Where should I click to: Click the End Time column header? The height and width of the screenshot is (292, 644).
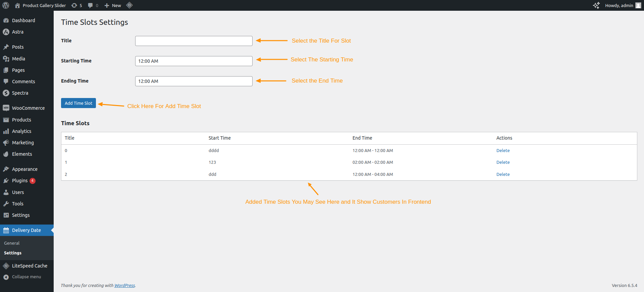pos(362,138)
